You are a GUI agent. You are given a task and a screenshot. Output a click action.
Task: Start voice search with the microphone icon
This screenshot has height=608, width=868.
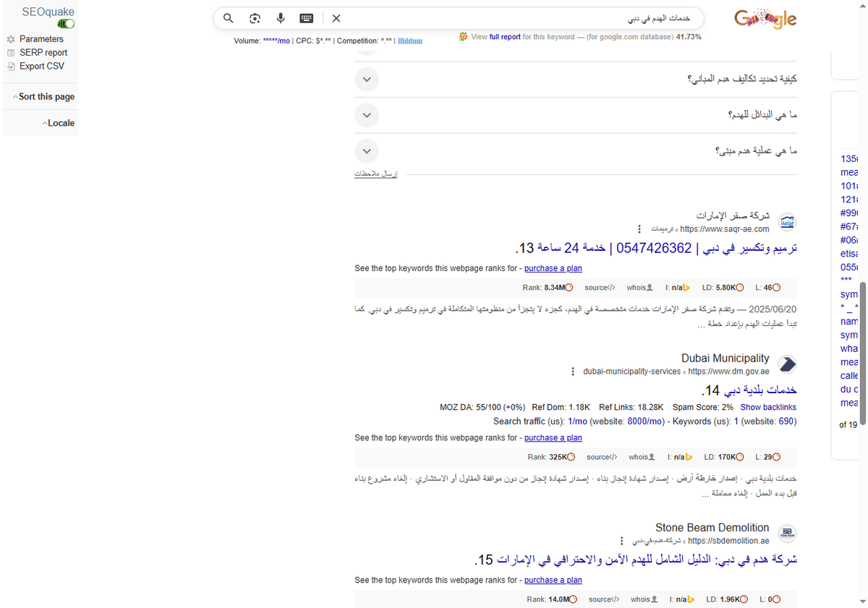point(281,18)
